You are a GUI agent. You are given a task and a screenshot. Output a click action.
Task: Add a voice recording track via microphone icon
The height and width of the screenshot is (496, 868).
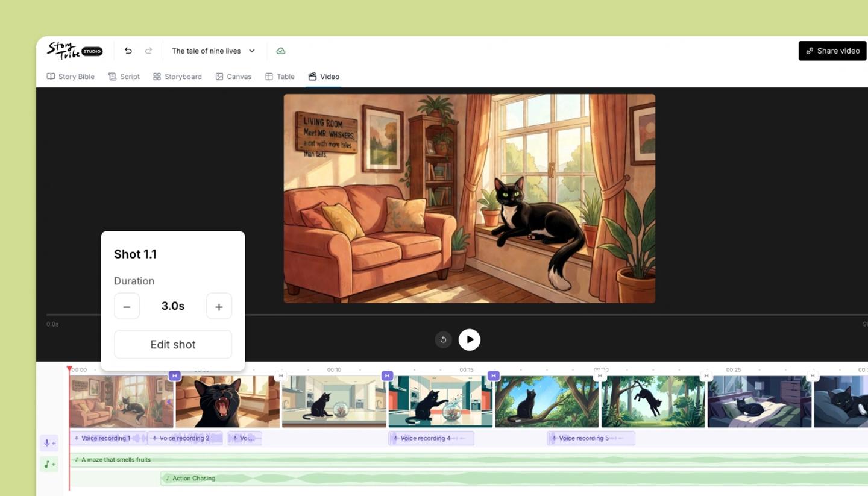click(49, 443)
